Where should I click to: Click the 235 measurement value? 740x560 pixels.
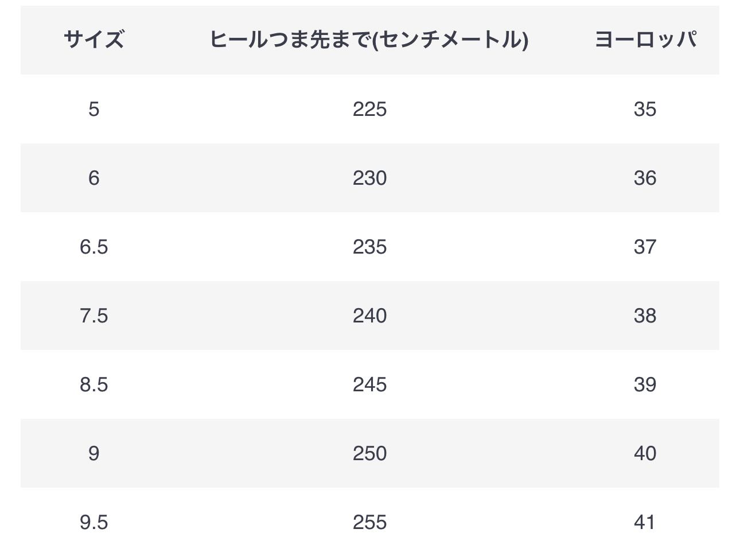click(x=369, y=247)
